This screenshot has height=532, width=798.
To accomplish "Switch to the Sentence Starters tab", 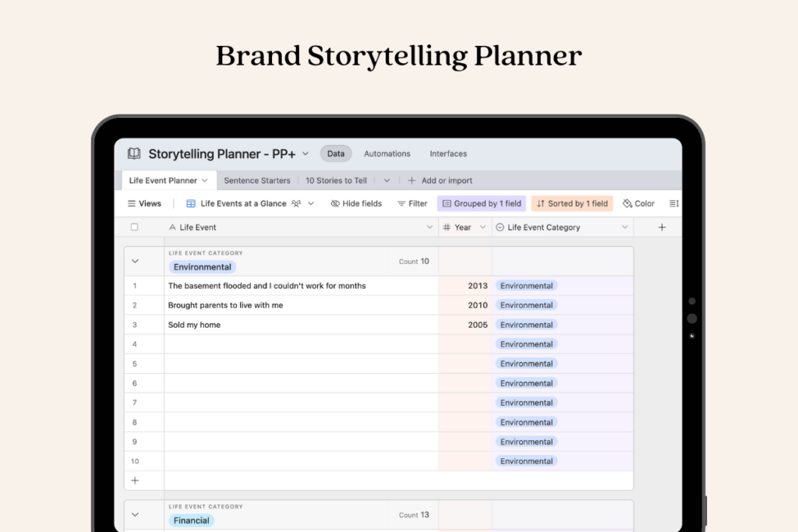I will click(x=257, y=181).
